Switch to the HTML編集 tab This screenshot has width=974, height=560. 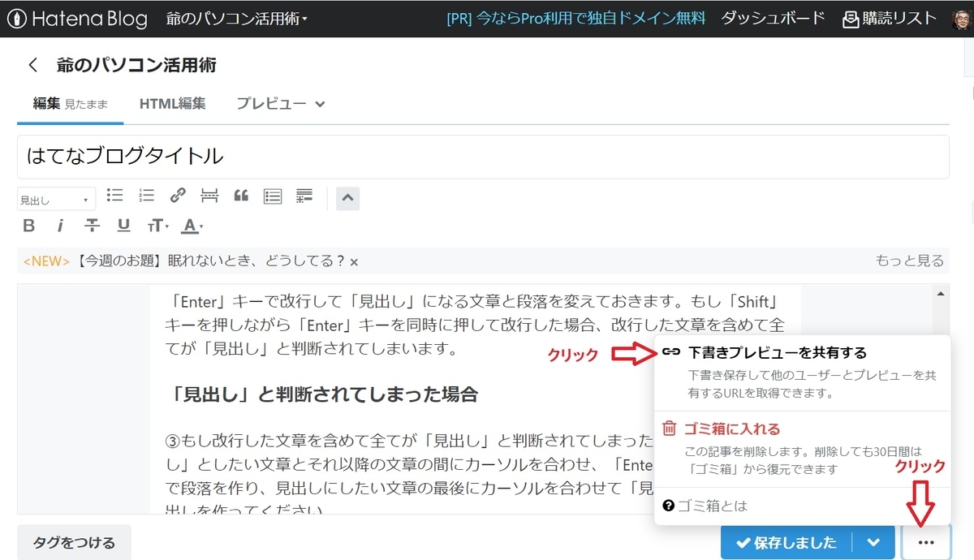tap(172, 103)
